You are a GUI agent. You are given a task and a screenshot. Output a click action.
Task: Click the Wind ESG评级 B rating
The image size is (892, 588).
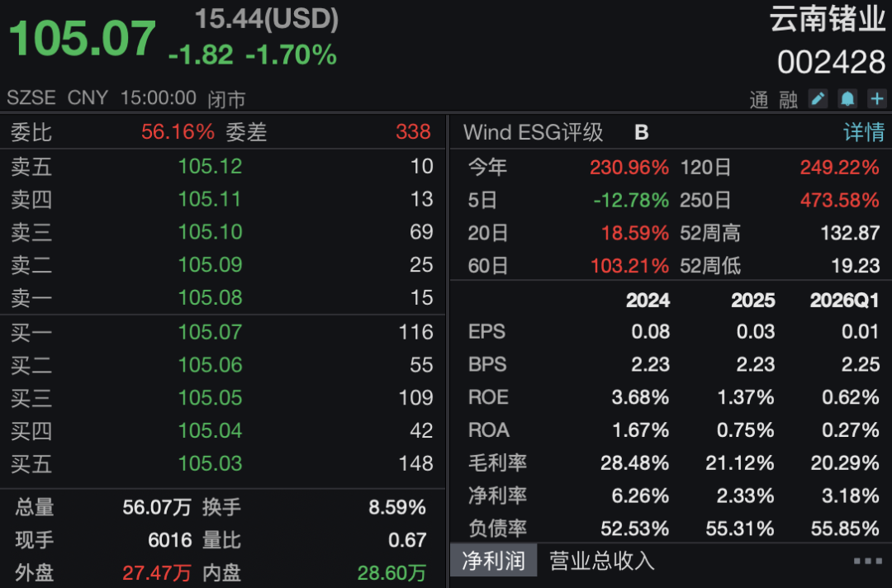pyautogui.click(x=641, y=132)
